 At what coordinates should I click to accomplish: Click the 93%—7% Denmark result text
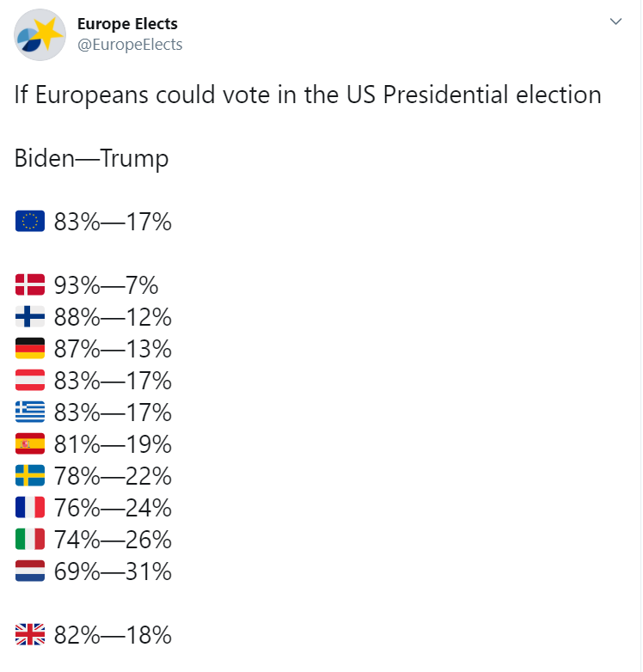[x=106, y=285]
